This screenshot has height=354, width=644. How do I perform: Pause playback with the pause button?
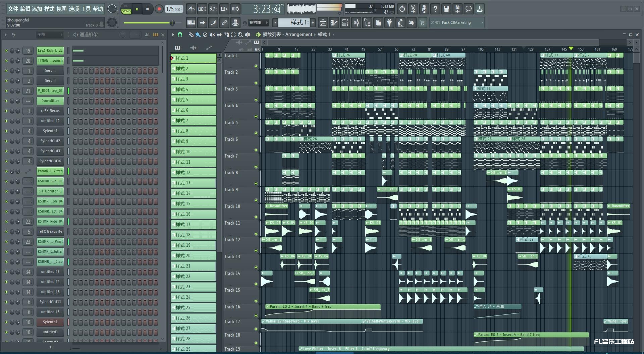137,9
